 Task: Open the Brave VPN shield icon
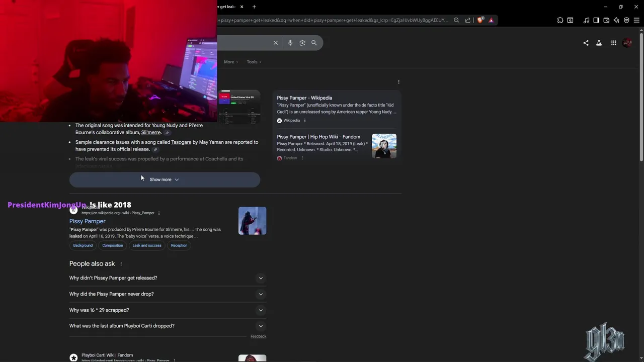[626, 20]
